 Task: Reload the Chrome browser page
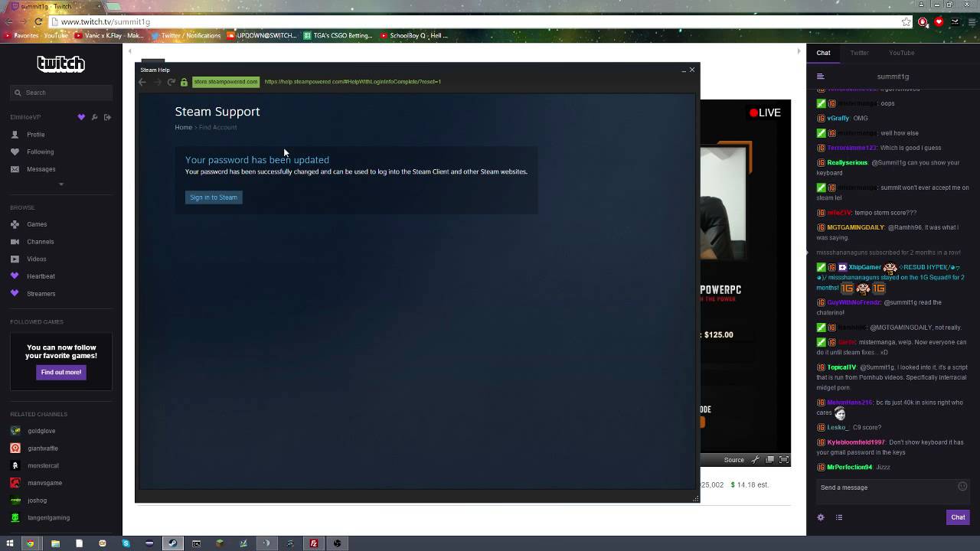click(38, 22)
